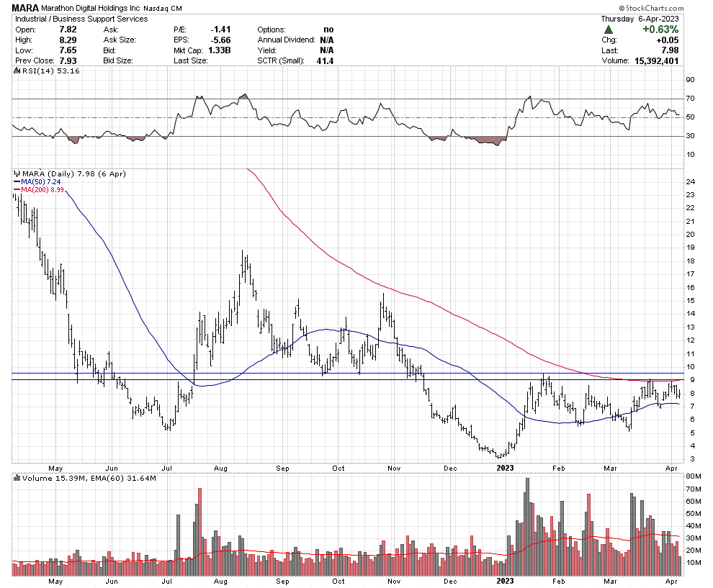
Task: Click Nov on the price chart date axis
Action: pyautogui.click(x=394, y=468)
